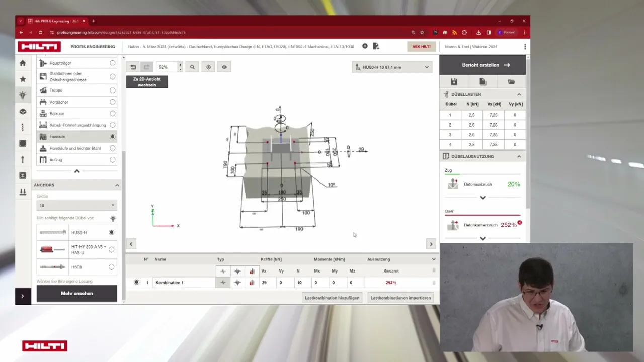Open the PROFIS header three-dot menu
The image size is (644, 362).
[x=525, y=47]
